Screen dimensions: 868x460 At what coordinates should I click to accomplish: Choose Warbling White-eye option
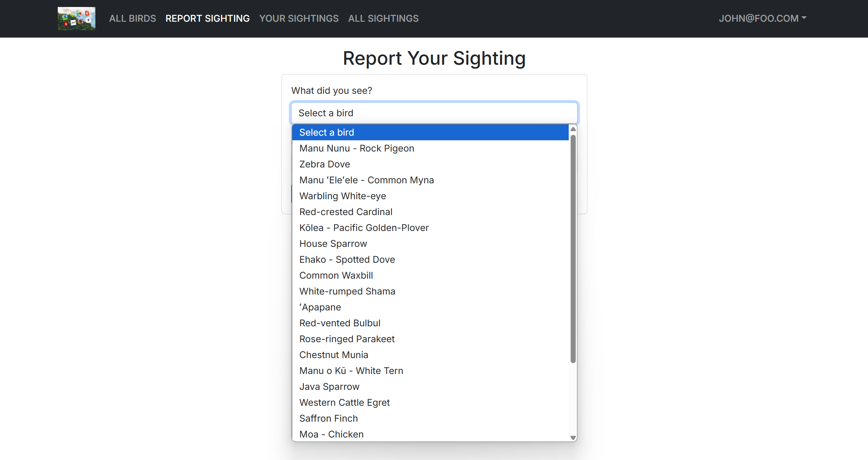[342, 196]
